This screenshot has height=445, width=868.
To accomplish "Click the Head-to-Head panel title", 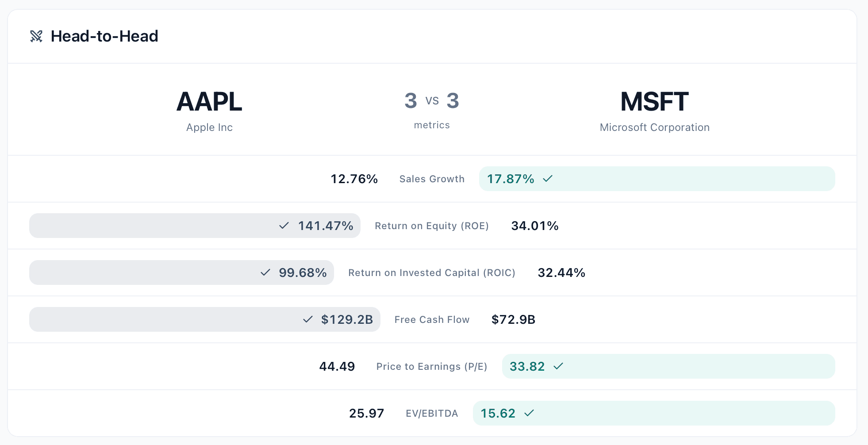I will coord(104,36).
